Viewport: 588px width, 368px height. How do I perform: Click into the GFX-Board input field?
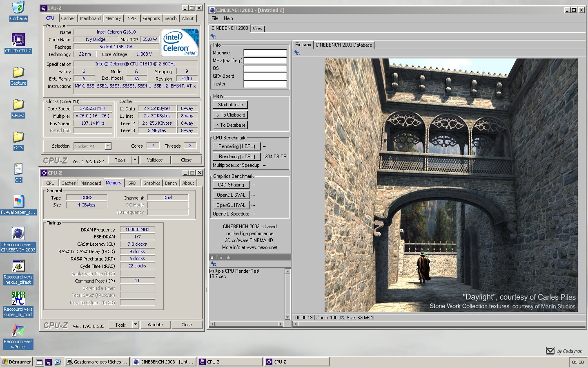pyautogui.click(x=265, y=76)
